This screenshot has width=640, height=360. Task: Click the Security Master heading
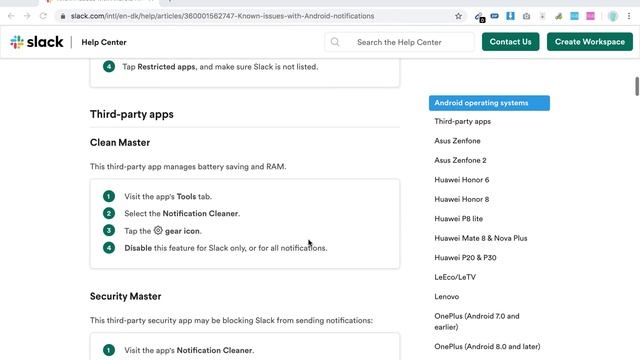125,296
